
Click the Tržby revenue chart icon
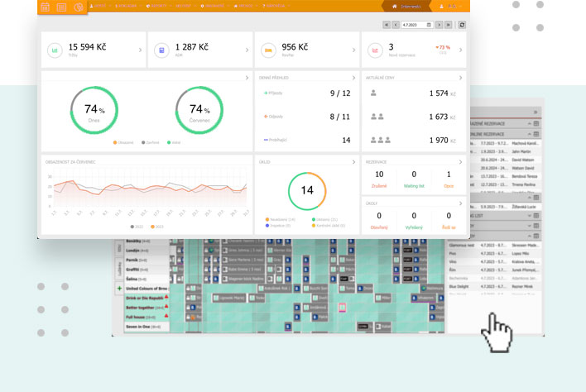click(55, 50)
